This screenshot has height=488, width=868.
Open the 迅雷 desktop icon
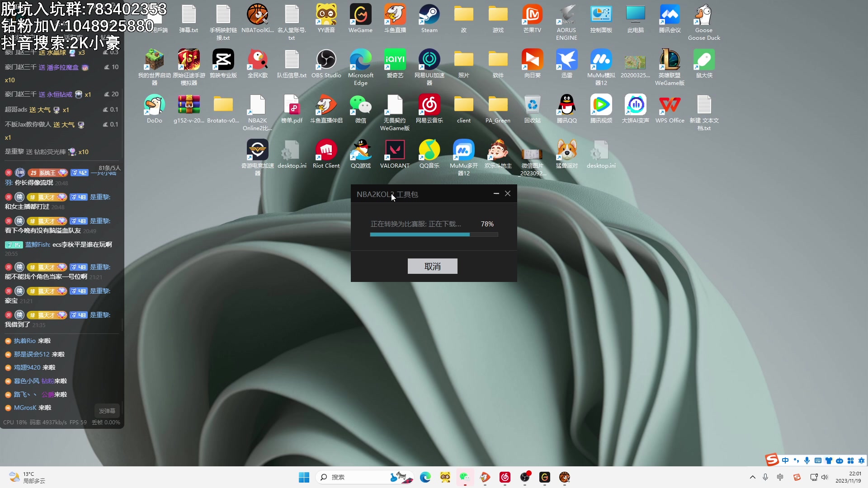coord(566,64)
